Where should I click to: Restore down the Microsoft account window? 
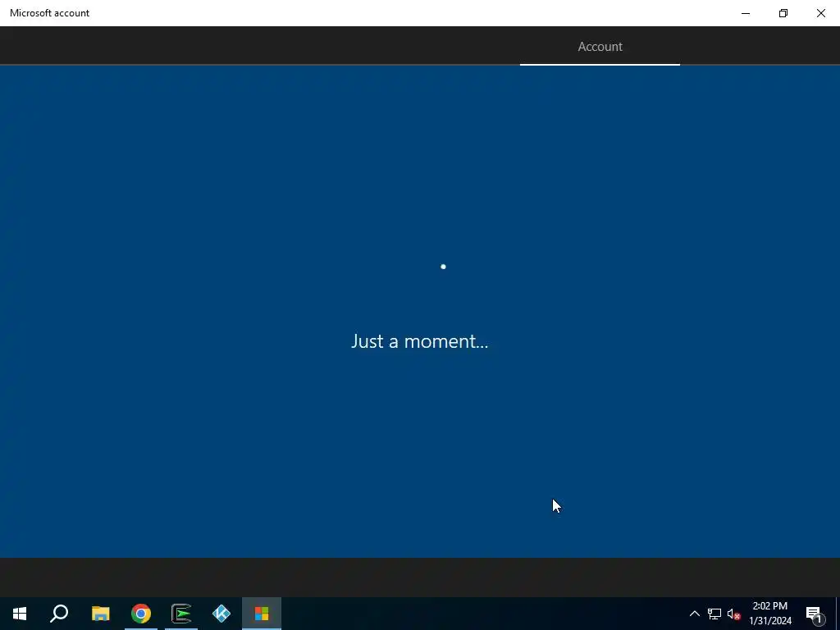point(783,13)
